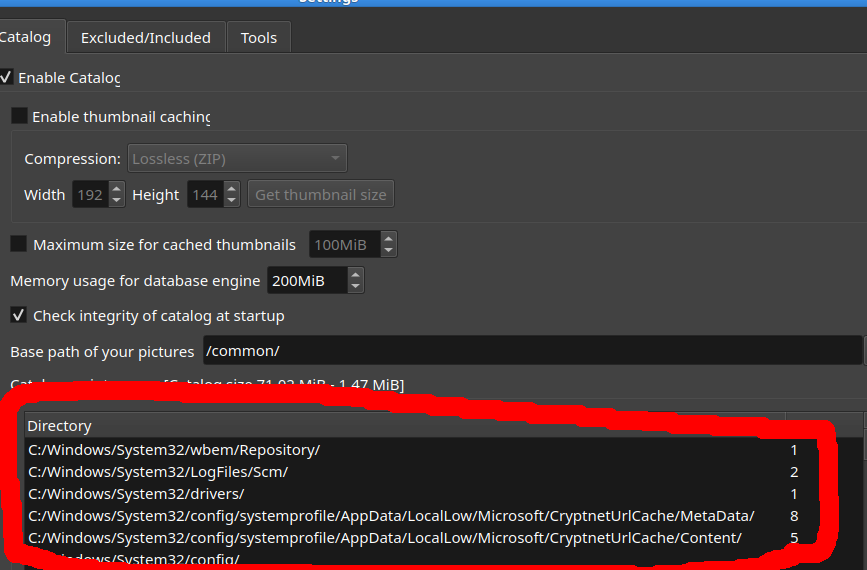The height and width of the screenshot is (570, 867).
Task: Click count 2 in the LogFiles/Scm row
Action: (x=794, y=472)
